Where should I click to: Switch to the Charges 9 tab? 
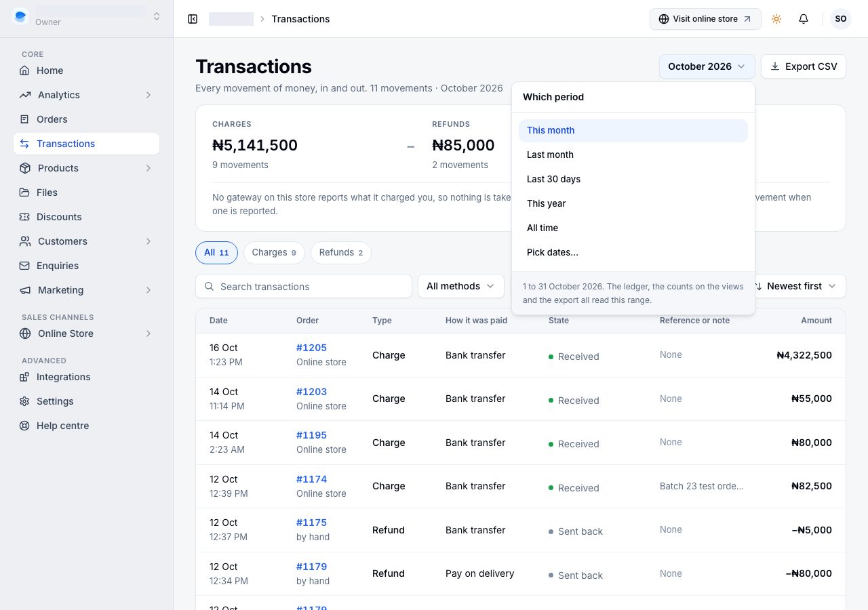click(x=274, y=252)
